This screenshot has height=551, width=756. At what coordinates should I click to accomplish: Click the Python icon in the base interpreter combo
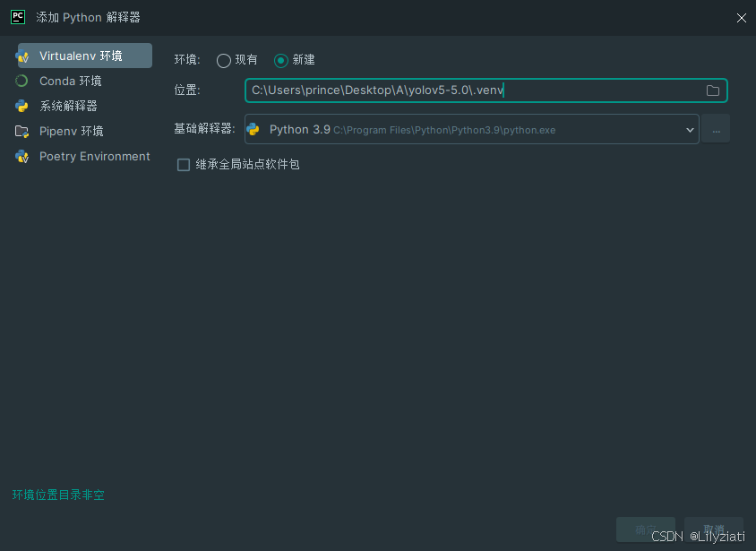coord(253,130)
